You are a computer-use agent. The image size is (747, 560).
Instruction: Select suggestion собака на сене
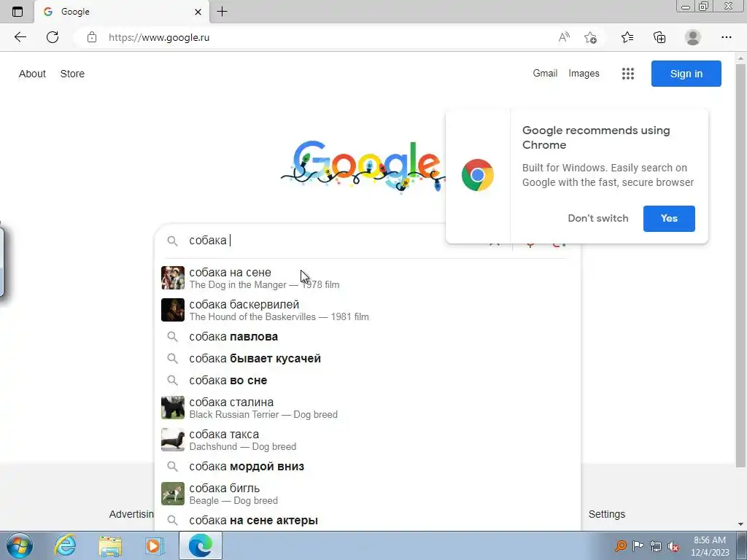368,278
